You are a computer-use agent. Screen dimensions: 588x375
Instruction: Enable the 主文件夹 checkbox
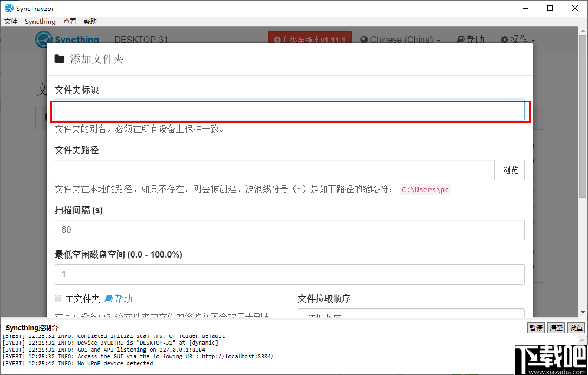57,298
